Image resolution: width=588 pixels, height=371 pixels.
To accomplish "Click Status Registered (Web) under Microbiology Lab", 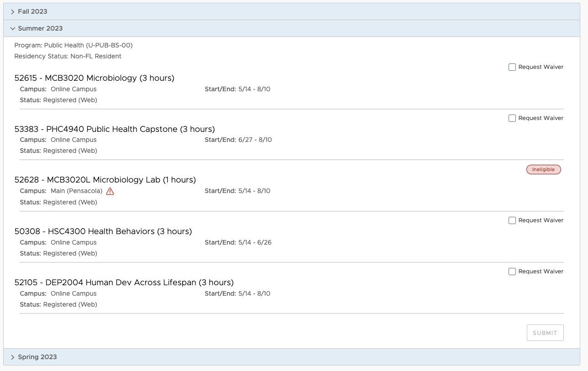I will pyautogui.click(x=58, y=202).
